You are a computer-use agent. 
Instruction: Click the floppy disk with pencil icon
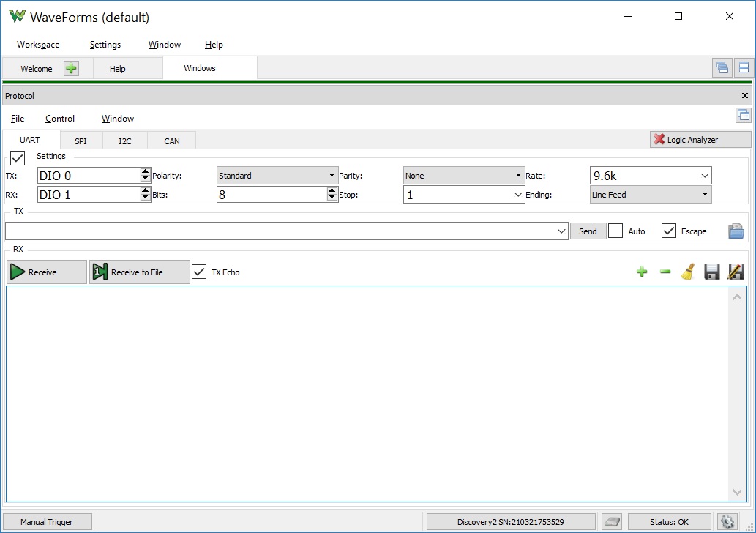(736, 272)
